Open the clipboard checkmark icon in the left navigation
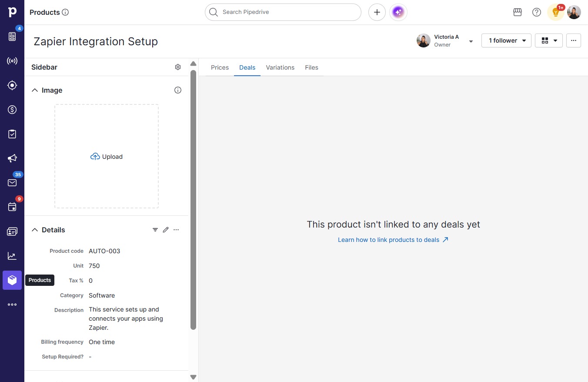Viewport: 588px width, 382px height. coord(12,134)
